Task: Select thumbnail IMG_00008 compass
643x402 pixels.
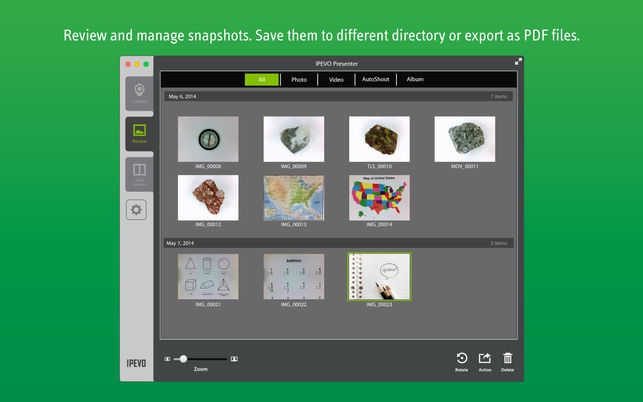Action: [208, 139]
